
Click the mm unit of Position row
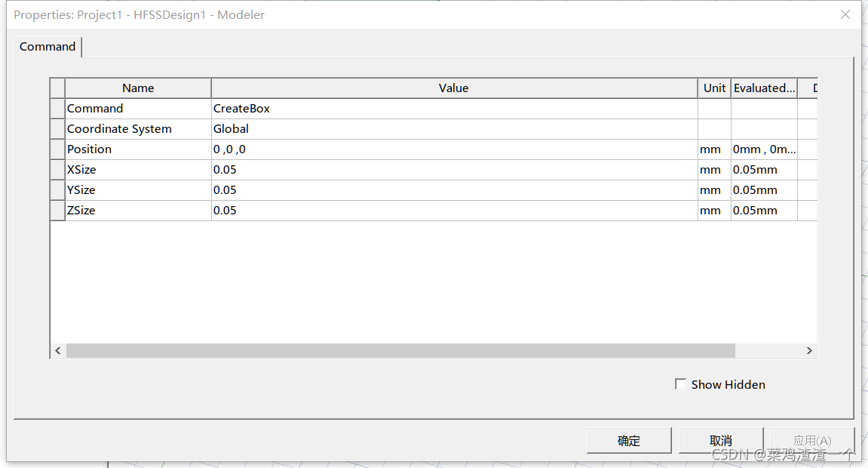point(714,149)
